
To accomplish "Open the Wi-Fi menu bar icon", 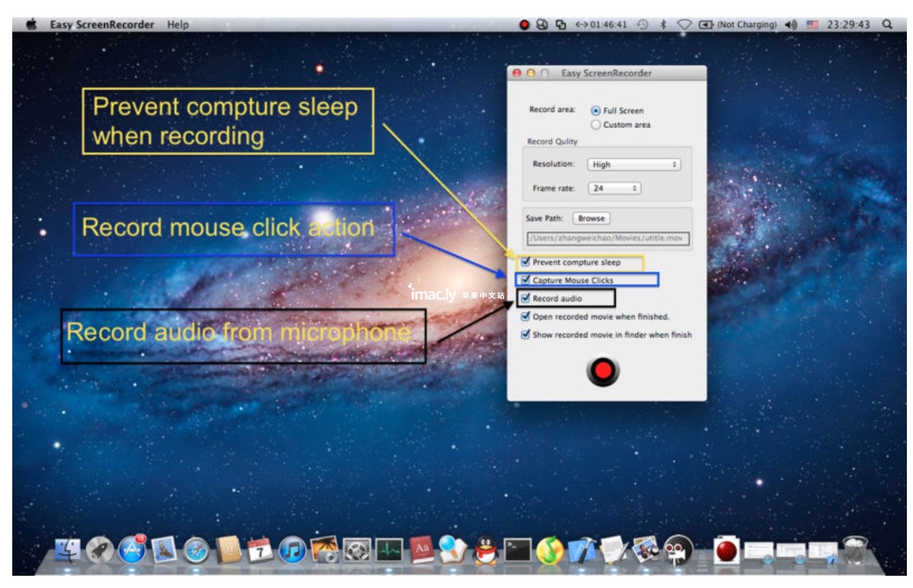I will pos(684,24).
